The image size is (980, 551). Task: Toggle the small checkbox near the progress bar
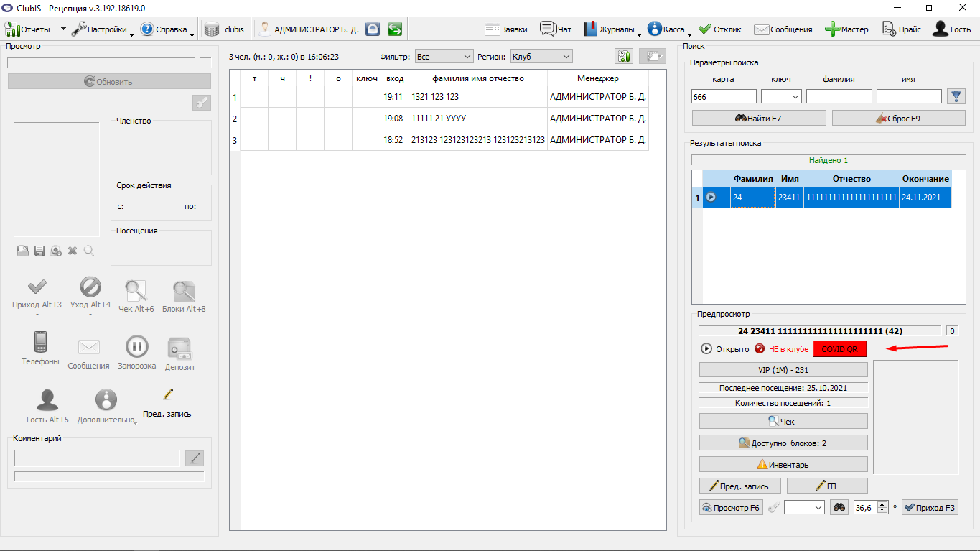coord(205,62)
